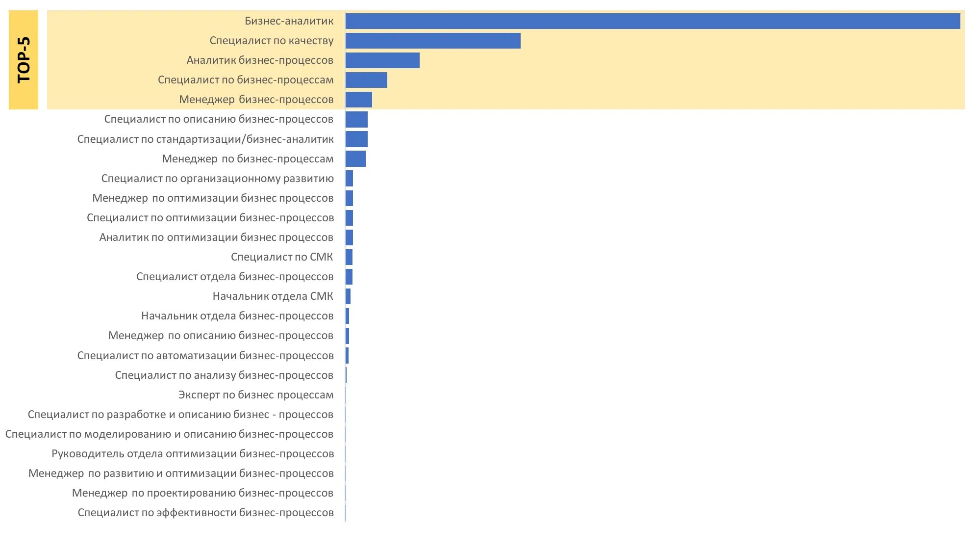The image size is (980, 552).
Task: Click the Бизнес-аналитик bar
Action: (x=652, y=21)
